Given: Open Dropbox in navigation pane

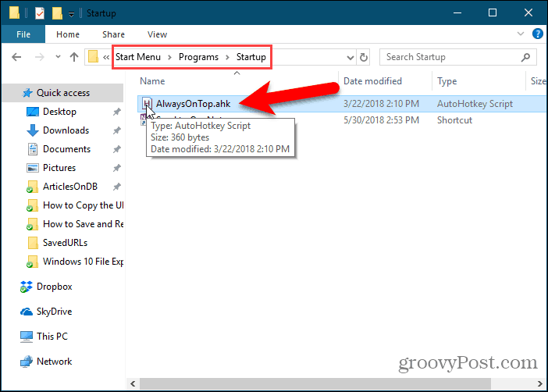Looking at the screenshot, I should [x=54, y=287].
